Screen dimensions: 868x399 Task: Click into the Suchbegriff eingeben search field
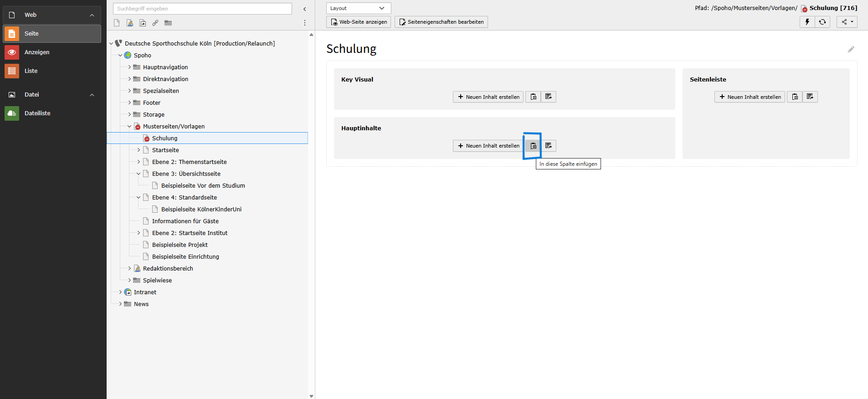click(x=202, y=9)
